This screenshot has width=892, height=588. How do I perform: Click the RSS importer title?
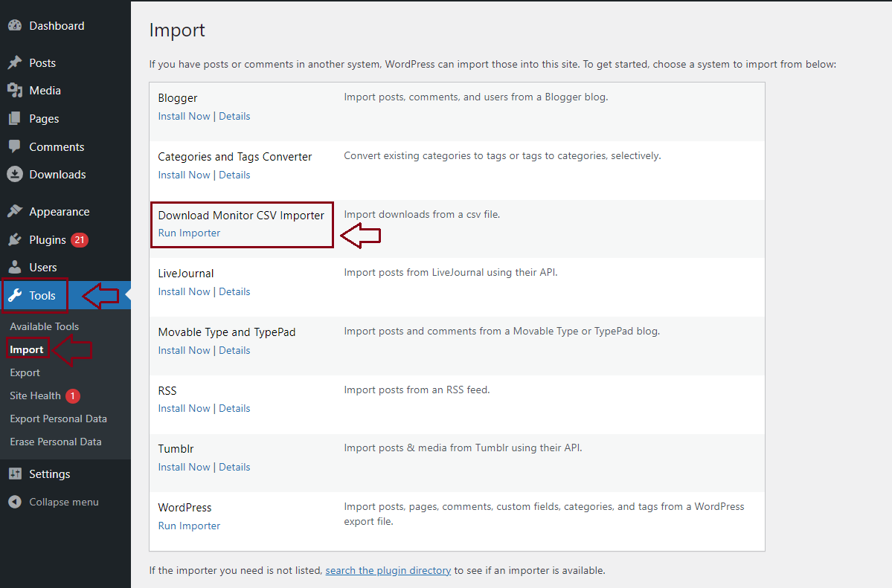pyautogui.click(x=167, y=391)
